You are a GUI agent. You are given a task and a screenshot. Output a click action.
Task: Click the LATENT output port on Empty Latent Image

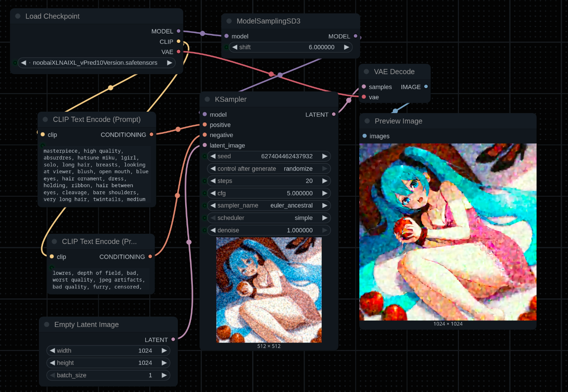173,340
